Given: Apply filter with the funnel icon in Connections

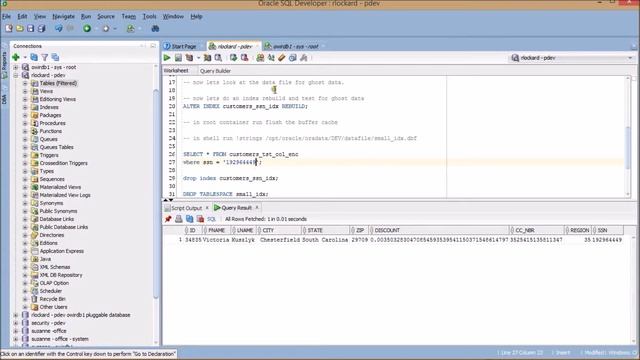Looking at the screenshot, I should (44, 57).
